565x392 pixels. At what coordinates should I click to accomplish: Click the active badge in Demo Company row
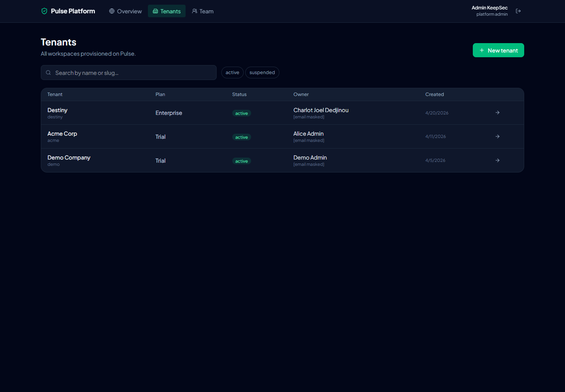242,161
